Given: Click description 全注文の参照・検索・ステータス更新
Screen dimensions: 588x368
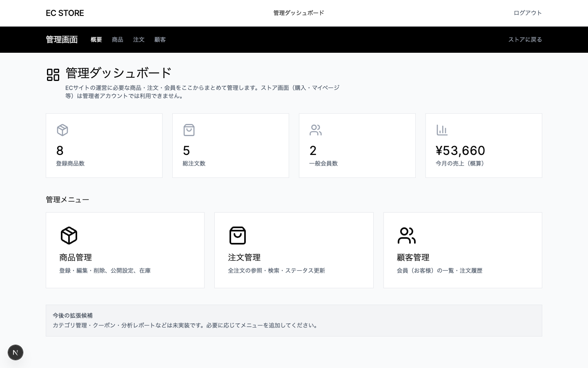Looking at the screenshot, I should click(x=276, y=271).
